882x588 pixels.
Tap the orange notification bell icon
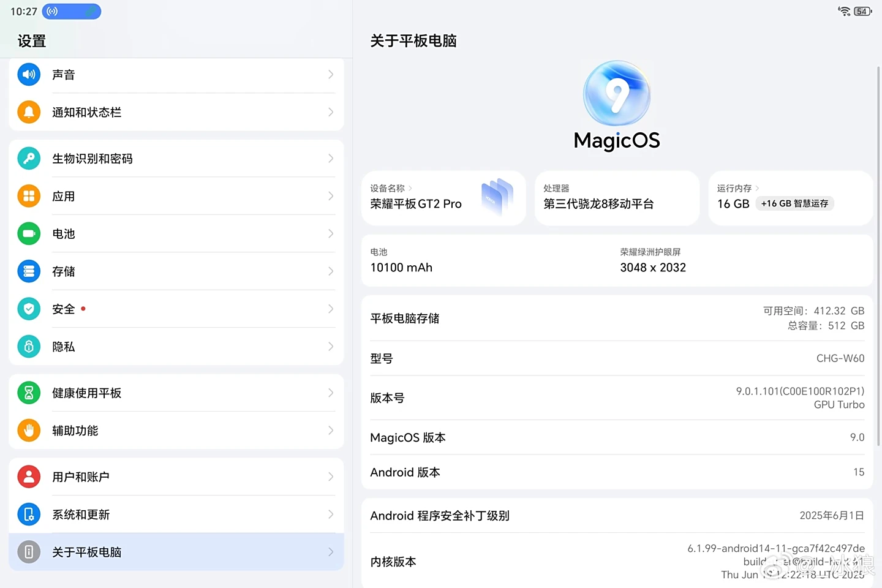coord(29,112)
